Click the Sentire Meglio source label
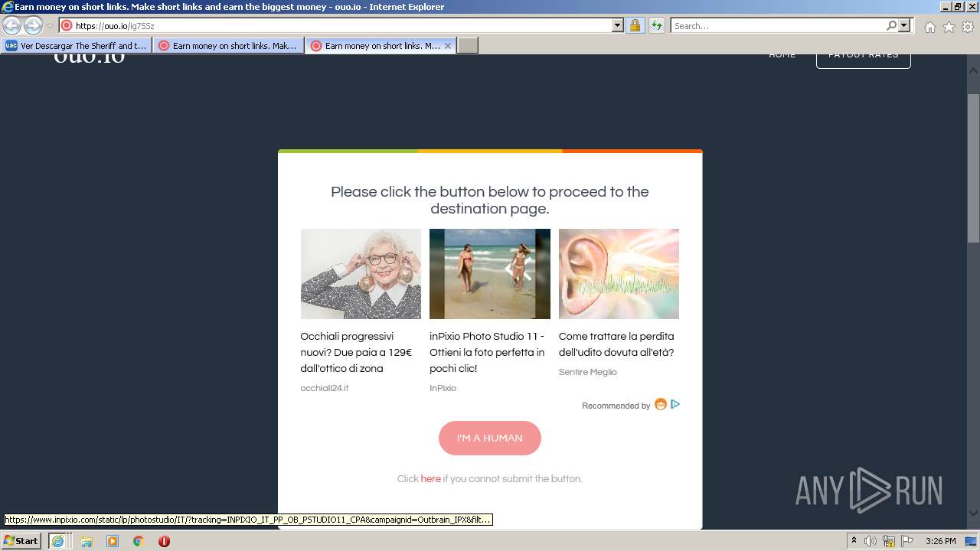 pyautogui.click(x=587, y=372)
